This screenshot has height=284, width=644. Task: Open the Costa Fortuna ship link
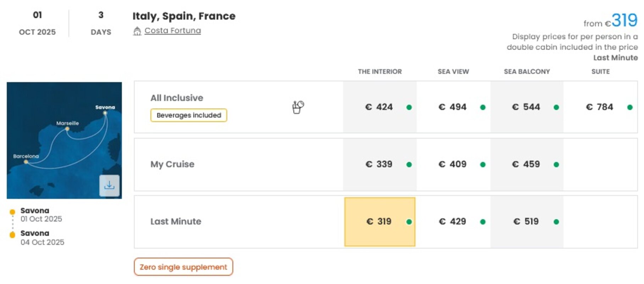coord(173,31)
